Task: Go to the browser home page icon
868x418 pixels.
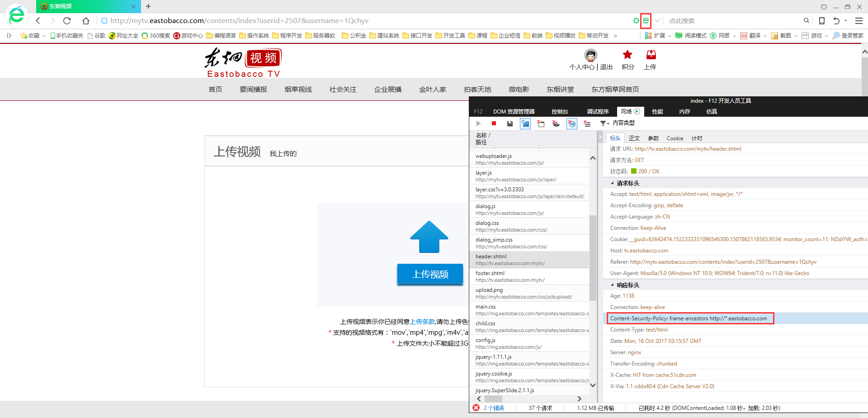Action: 86,21
